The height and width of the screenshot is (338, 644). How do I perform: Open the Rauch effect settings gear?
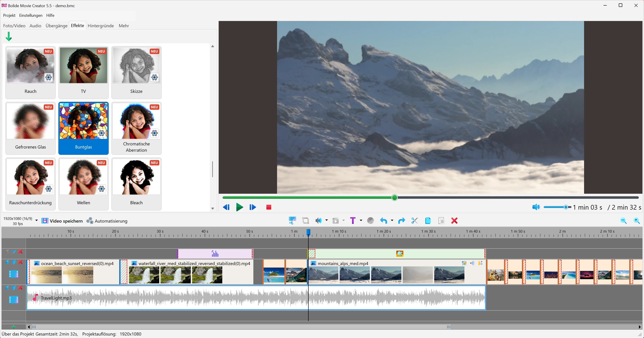(49, 77)
